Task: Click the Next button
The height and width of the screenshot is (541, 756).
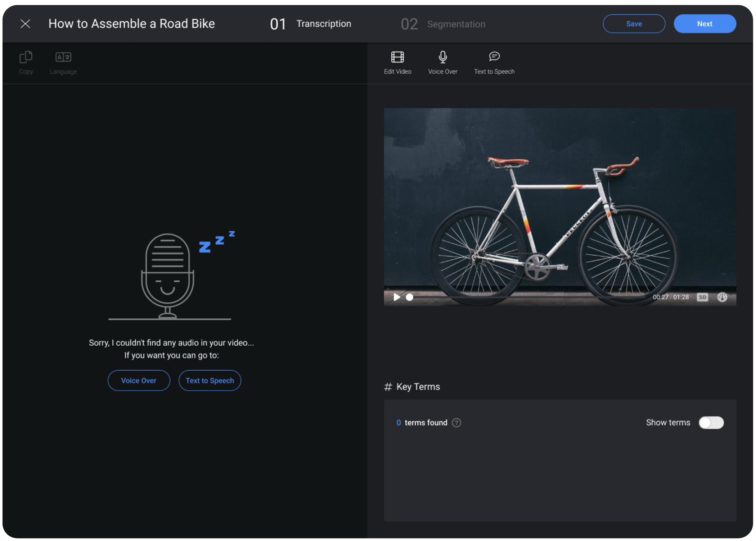Action: pyautogui.click(x=705, y=24)
